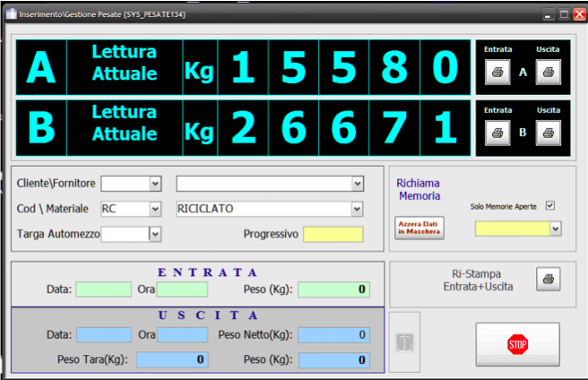
Task: Click the Entrata Peso (Kg) field
Action: tap(333, 289)
